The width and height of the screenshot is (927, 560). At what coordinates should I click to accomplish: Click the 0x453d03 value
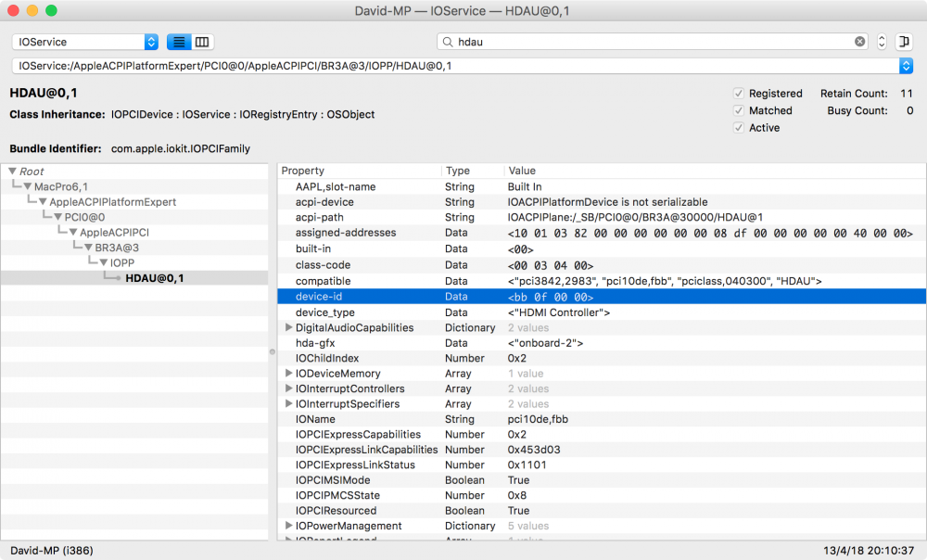click(x=534, y=450)
